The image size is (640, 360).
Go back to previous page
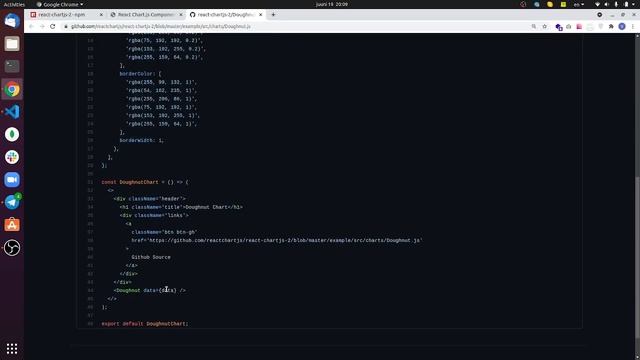click(x=31, y=26)
